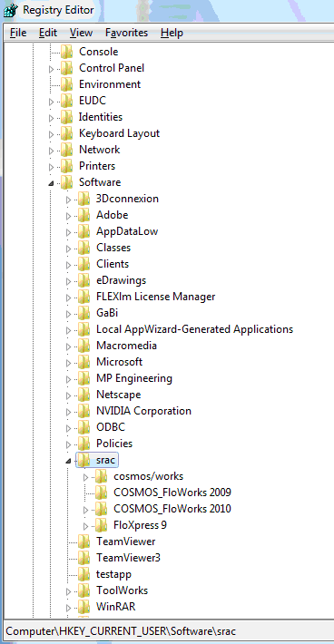This screenshot has width=334, height=644.
Task: Click the TeamViewer3 folder icon
Action: click(83, 558)
